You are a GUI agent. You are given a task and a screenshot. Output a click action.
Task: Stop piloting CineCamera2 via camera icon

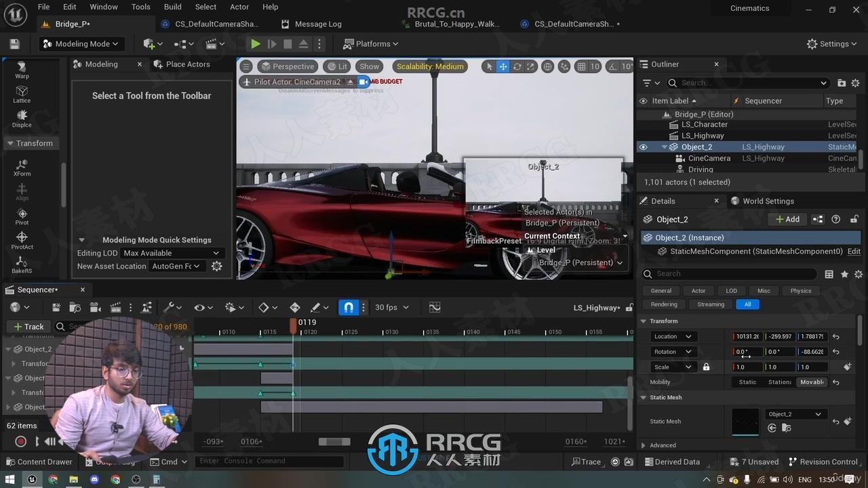(363, 82)
